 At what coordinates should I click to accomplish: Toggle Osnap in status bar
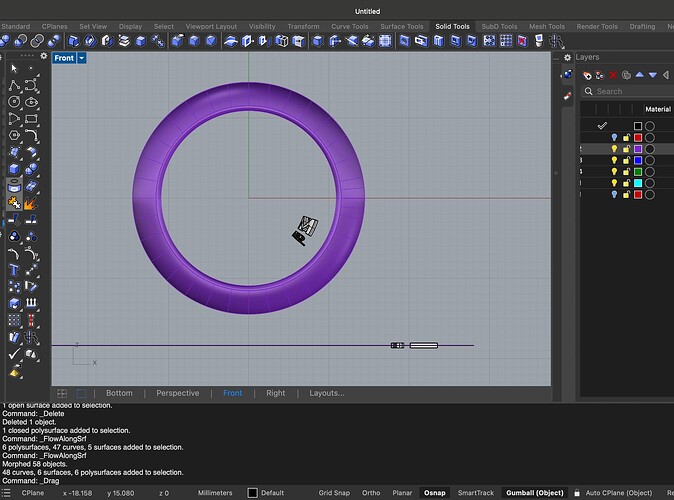click(x=435, y=493)
